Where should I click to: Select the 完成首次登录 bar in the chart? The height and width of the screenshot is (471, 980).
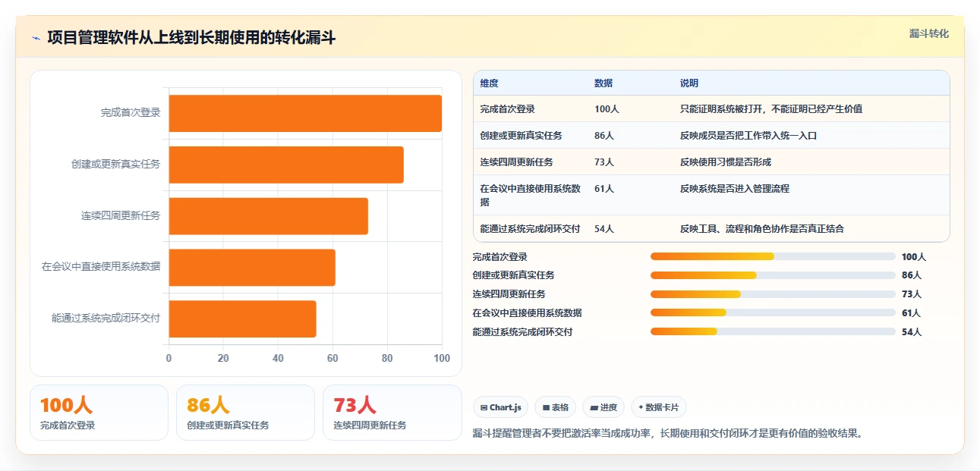[x=305, y=113]
